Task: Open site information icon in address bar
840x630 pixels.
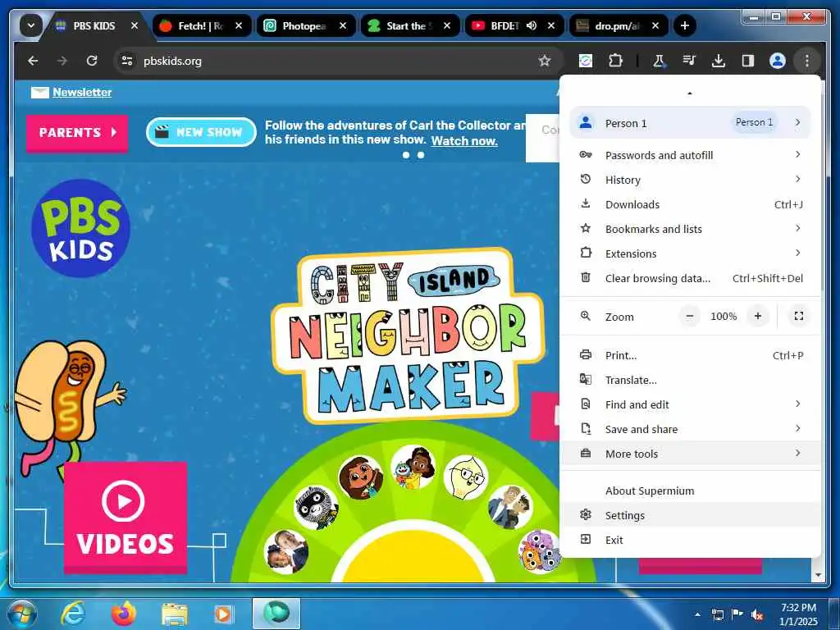Action: (x=127, y=61)
